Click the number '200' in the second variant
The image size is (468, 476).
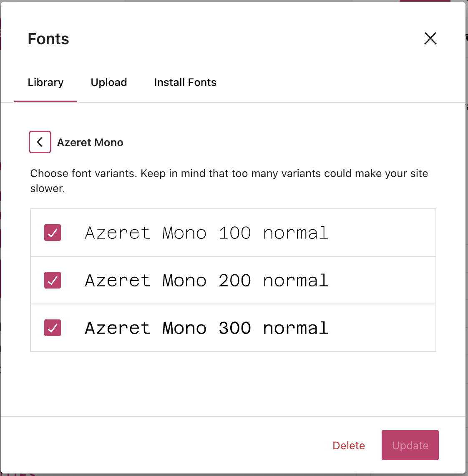coord(235,281)
